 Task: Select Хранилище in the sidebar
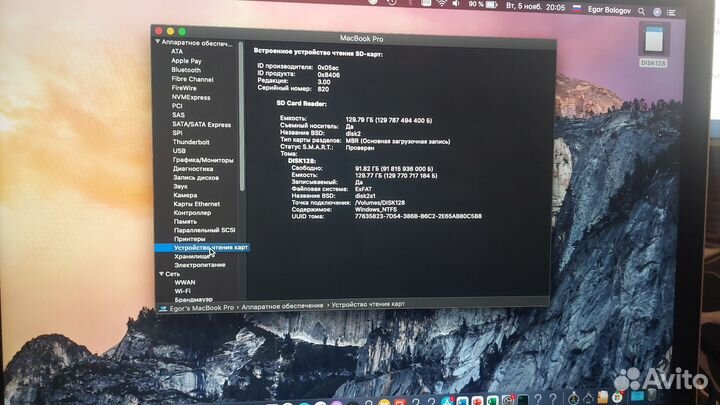tap(192, 256)
